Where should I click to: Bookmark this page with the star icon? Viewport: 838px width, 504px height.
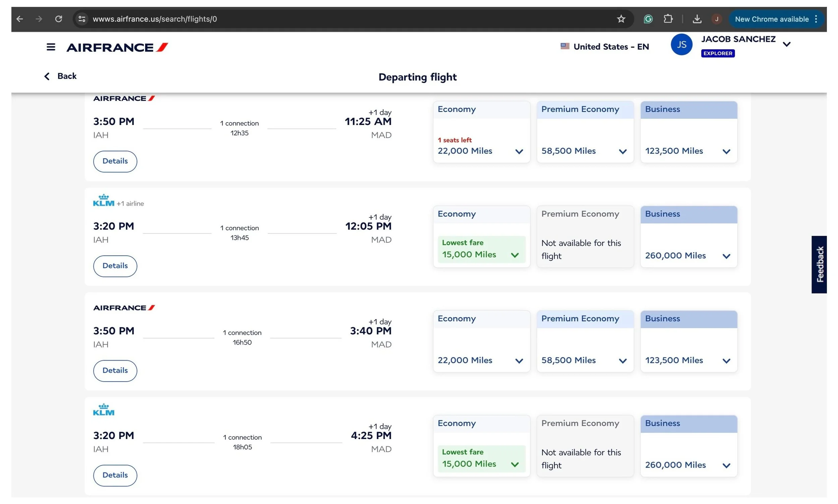tap(620, 19)
